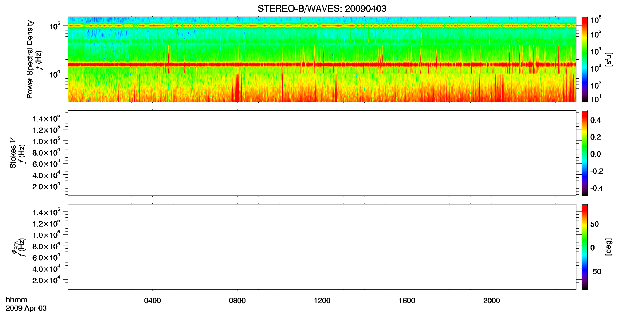Click the 1200 time tick label
The width and height of the screenshot is (644, 332).
322,301
